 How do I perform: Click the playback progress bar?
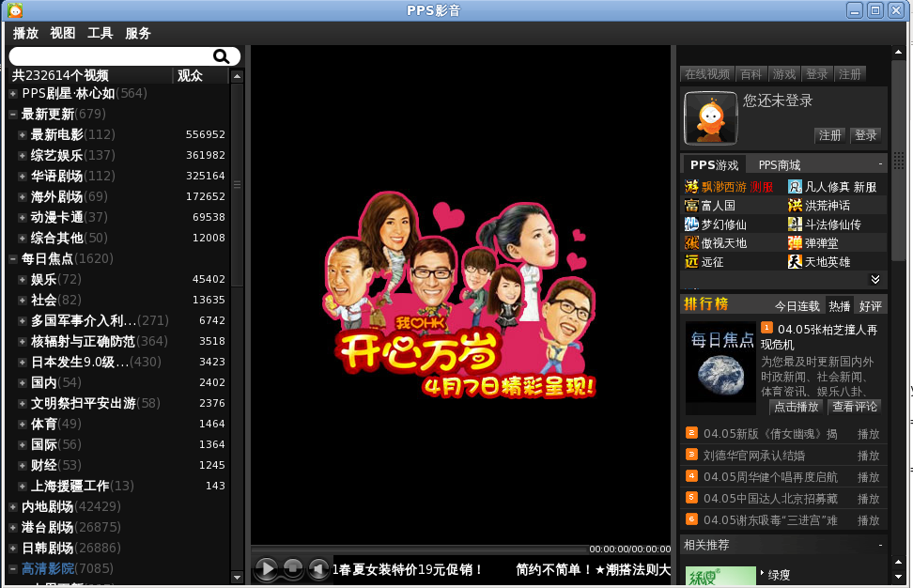click(x=419, y=549)
